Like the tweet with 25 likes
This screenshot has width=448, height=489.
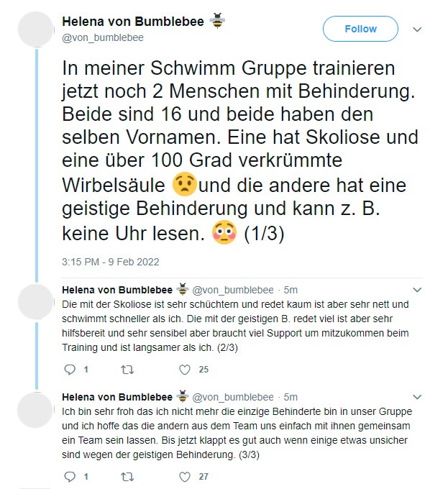(185, 370)
